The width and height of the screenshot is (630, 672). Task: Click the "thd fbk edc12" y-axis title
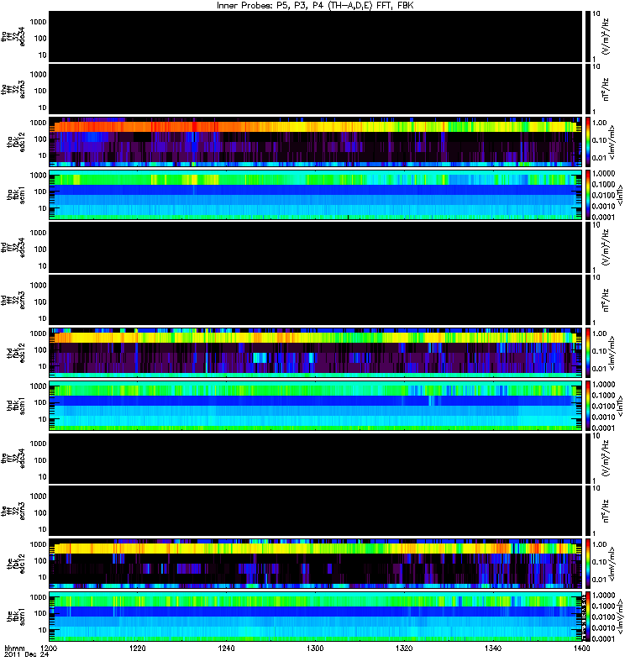(x=16, y=353)
